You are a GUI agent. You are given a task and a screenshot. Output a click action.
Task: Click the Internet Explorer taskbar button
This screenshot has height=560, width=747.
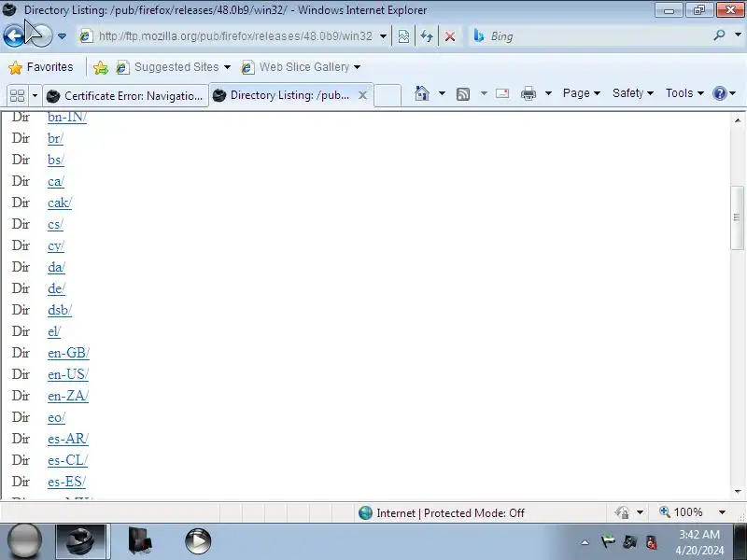point(80,541)
